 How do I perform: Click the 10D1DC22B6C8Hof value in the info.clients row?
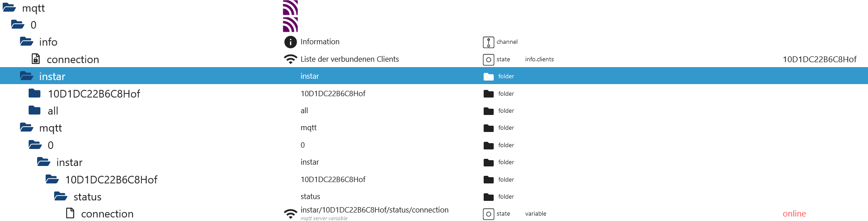tap(820, 59)
